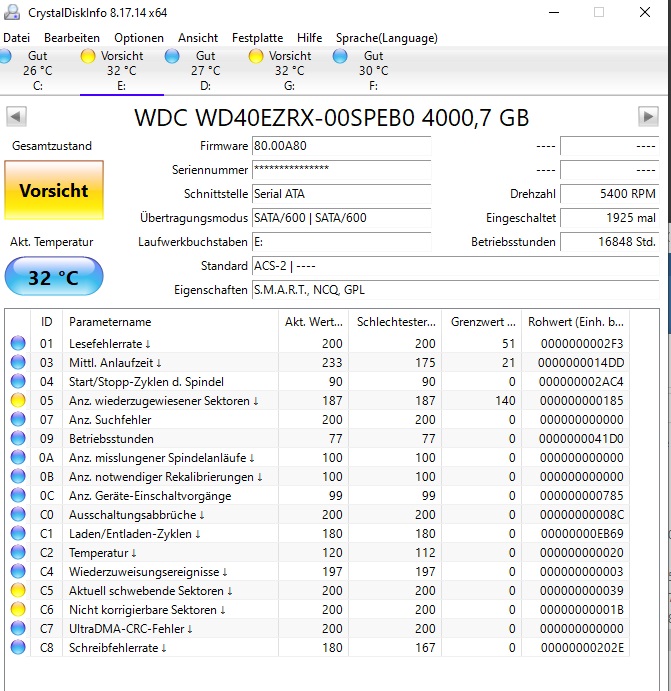Open the Datei menu

[x=16, y=38]
